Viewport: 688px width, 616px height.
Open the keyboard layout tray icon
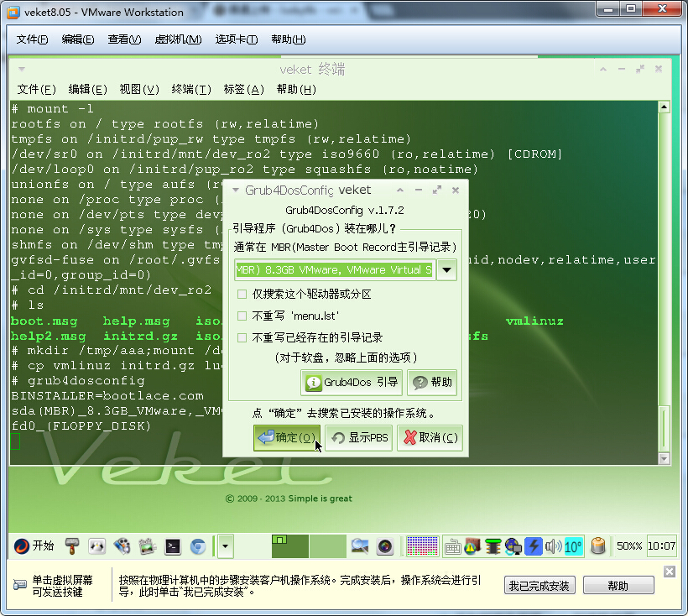pos(452,546)
